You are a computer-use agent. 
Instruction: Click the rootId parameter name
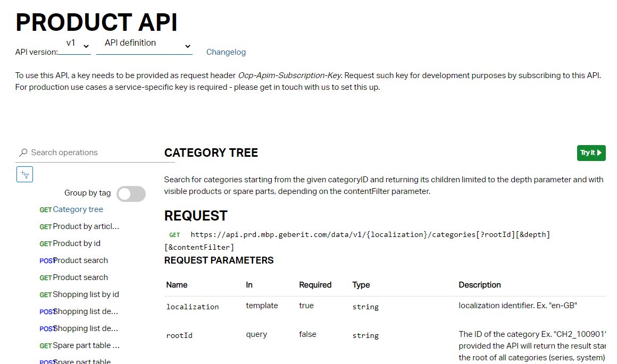[179, 335]
